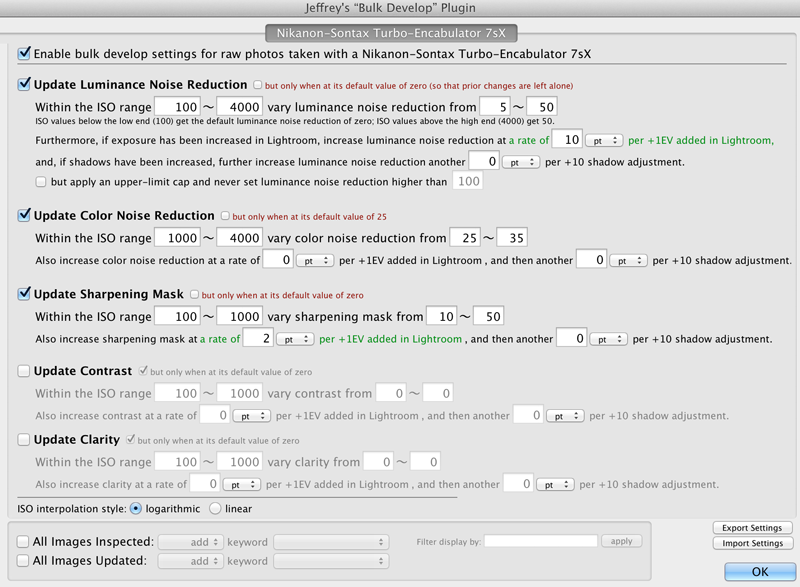Viewport: 800px width, 587px height.
Task: Click the Import Settings button
Action: 753,543
